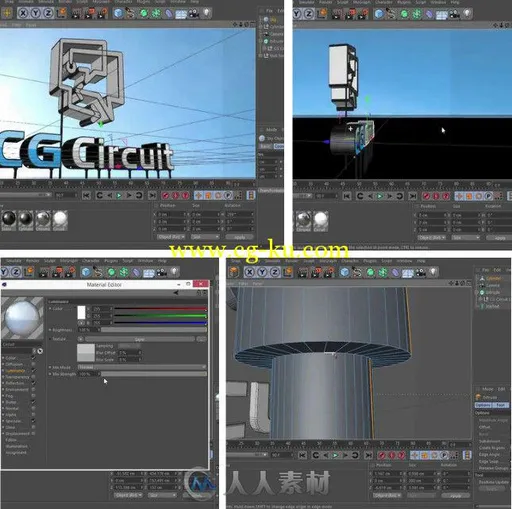Open Object (Rel) dropdown in black-floor screenshot
The width and height of the screenshot is (512, 509).
point(432,238)
